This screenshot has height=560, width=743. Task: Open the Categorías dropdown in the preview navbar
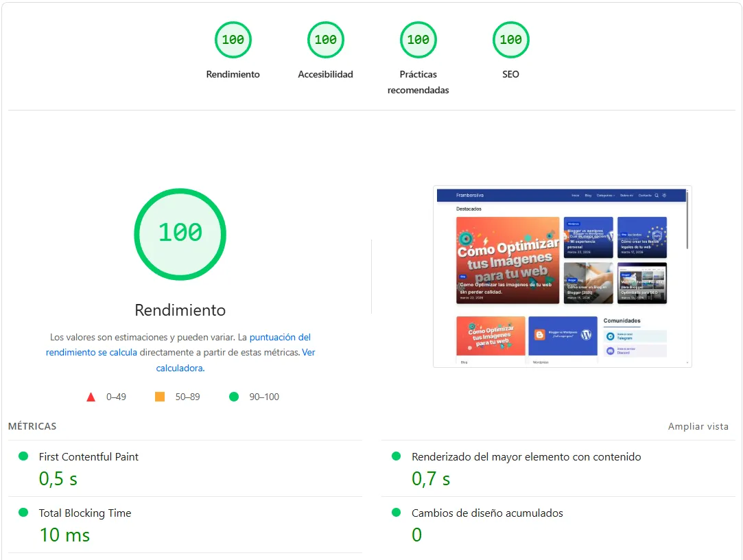pos(606,195)
